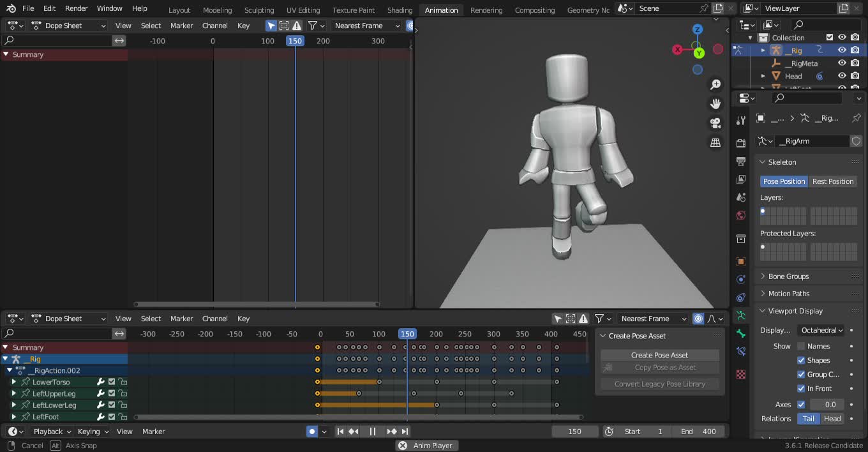868x452 pixels.
Task: Switch to the Compositing workspace tab
Action: click(534, 10)
